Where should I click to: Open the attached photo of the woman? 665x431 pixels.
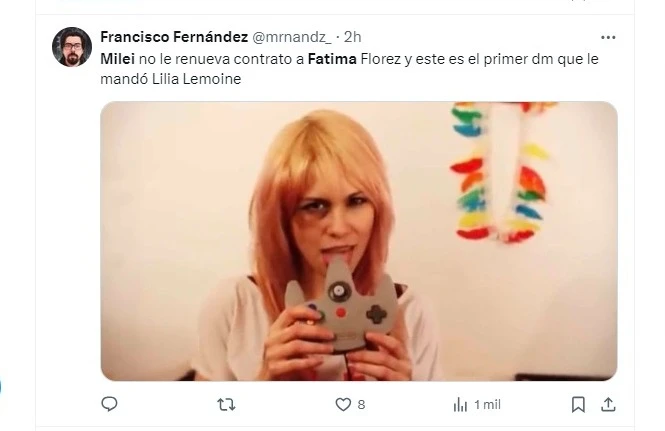click(358, 240)
